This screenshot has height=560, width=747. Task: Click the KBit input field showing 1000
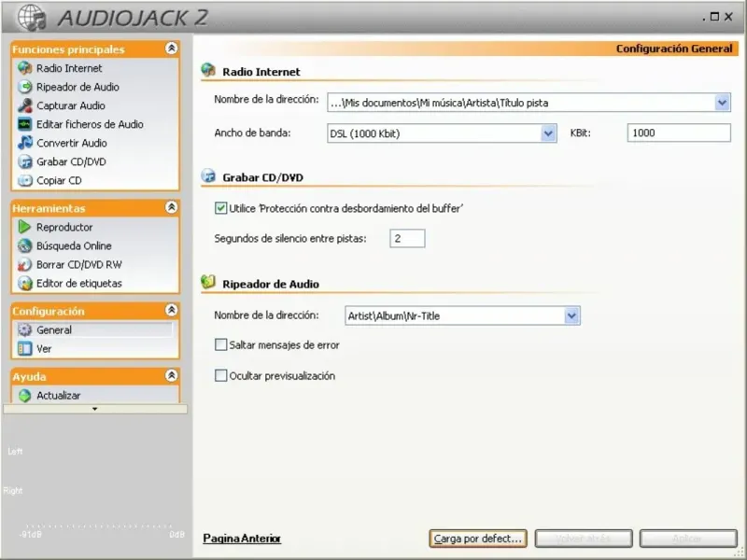tap(679, 133)
